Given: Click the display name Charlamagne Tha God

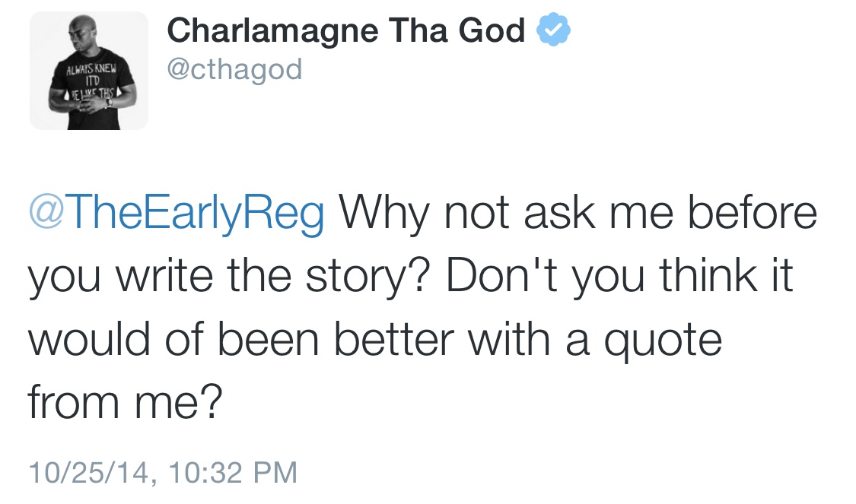Looking at the screenshot, I should pyautogui.click(x=345, y=31).
